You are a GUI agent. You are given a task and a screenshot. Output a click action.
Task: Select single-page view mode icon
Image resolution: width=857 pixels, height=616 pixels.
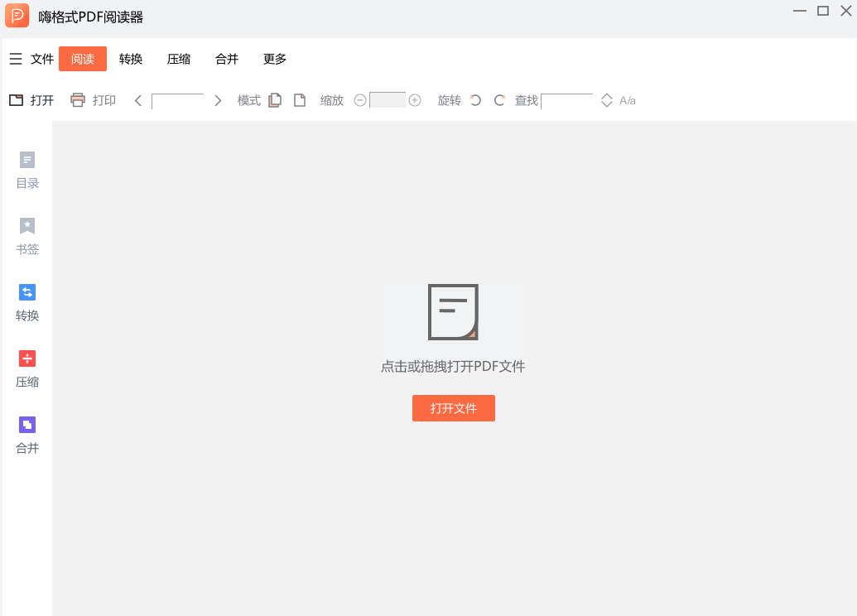click(300, 100)
